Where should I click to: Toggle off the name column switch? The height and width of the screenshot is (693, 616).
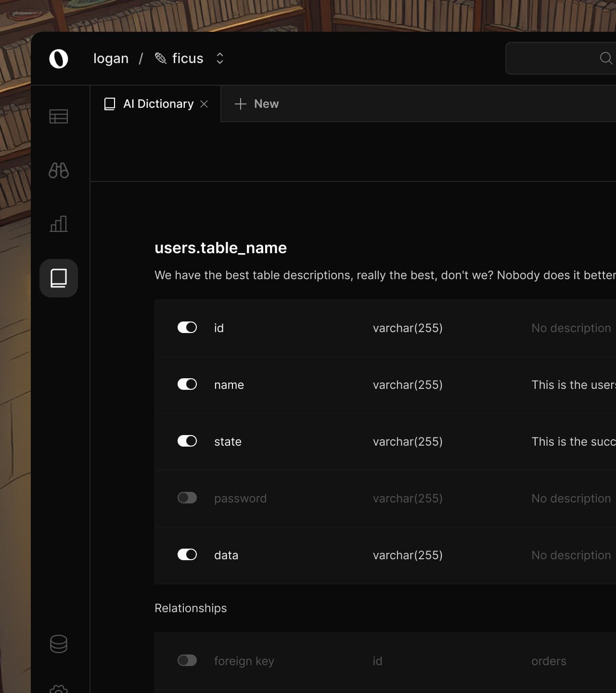pos(187,384)
